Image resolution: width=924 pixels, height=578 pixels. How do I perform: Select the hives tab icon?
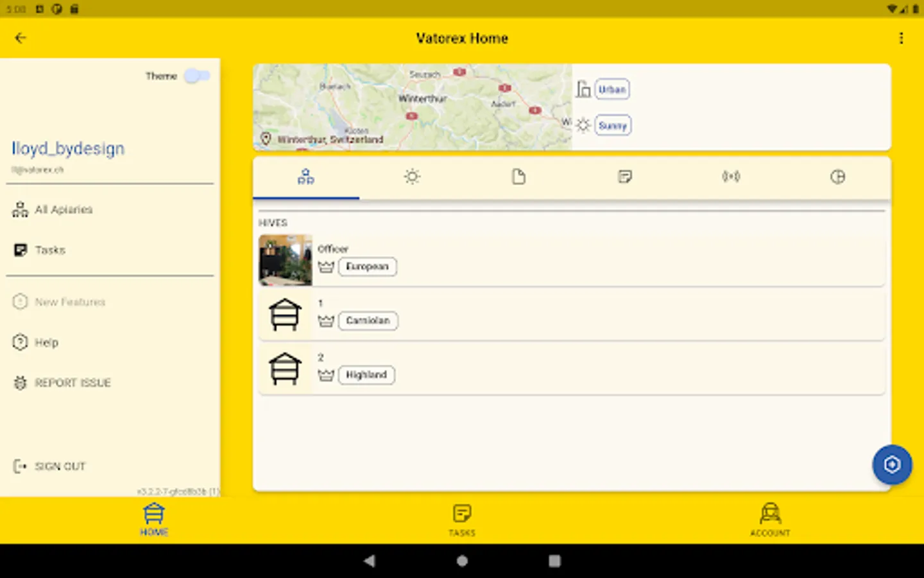(x=306, y=177)
